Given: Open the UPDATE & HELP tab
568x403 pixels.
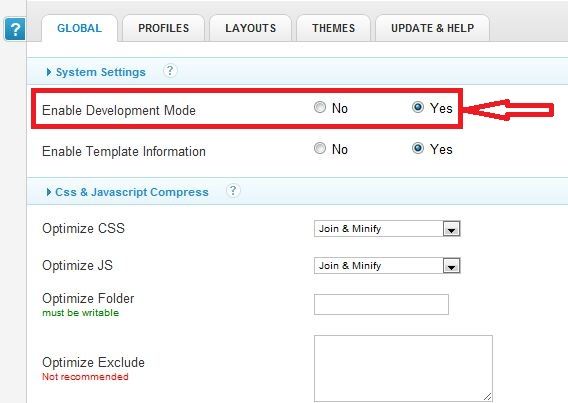Looking at the screenshot, I should (433, 28).
